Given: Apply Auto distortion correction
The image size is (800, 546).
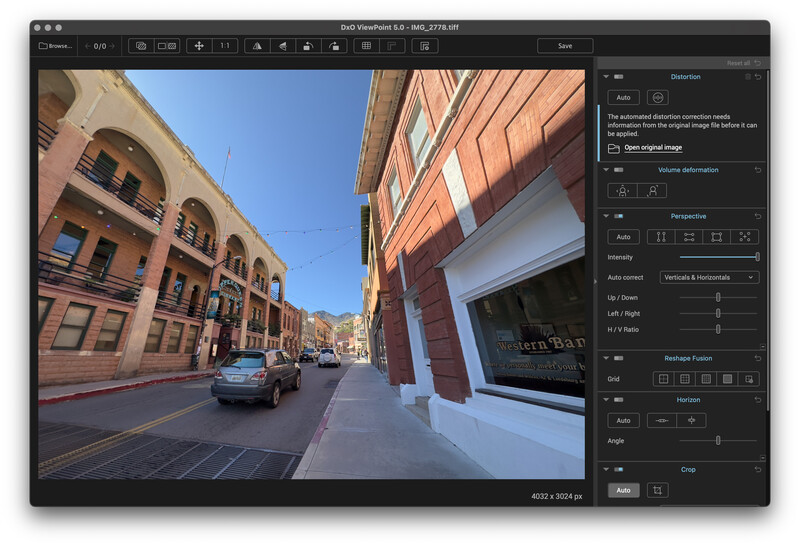Looking at the screenshot, I should pos(623,97).
